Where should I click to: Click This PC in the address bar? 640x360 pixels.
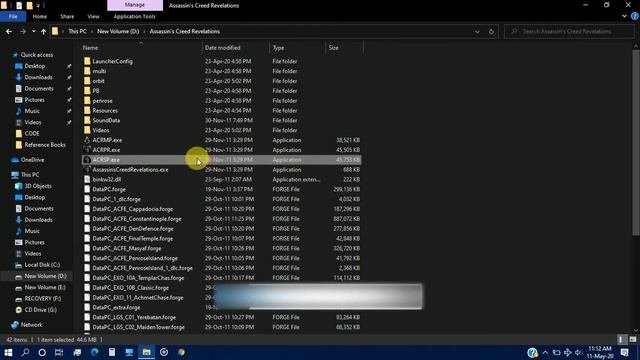pos(77,31)
